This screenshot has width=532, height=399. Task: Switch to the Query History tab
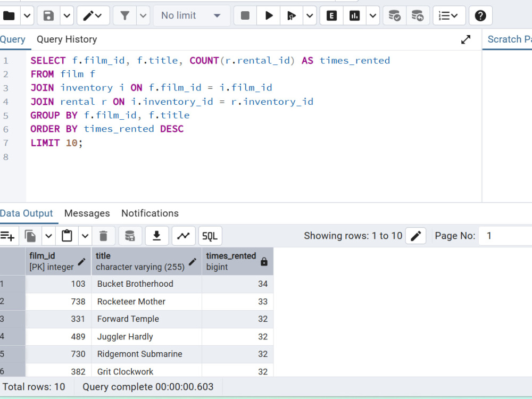(67, 39)
